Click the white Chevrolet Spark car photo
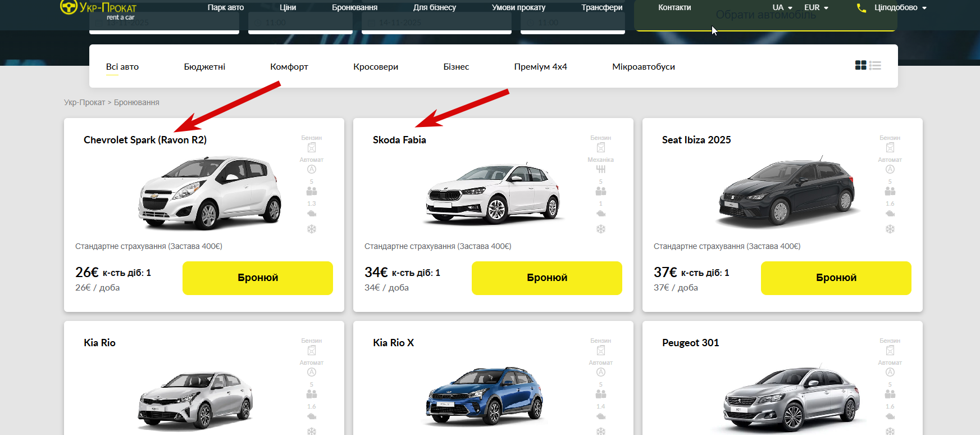 [x=209, y=192]
